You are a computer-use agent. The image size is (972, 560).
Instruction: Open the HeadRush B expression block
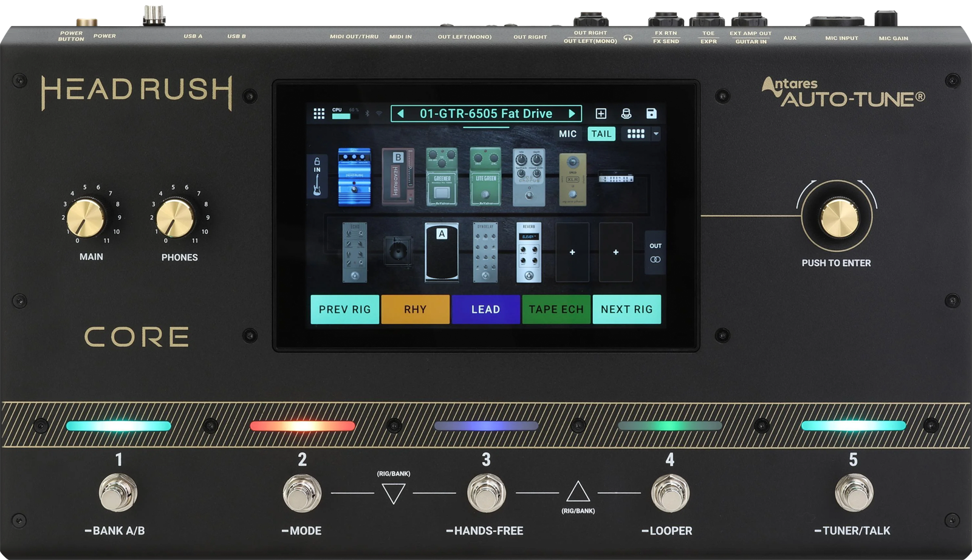[x=398, y=176]
